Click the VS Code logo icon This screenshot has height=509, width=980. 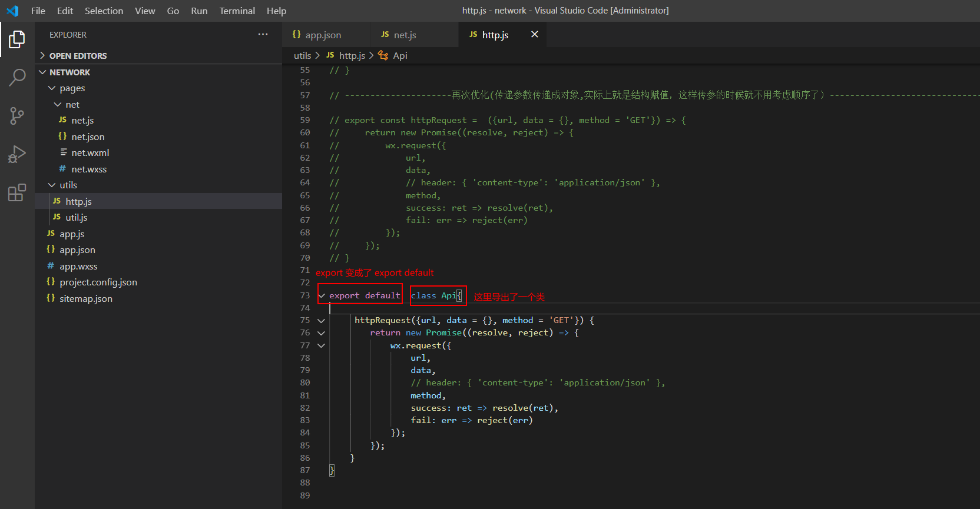click(x=12, y=11)
